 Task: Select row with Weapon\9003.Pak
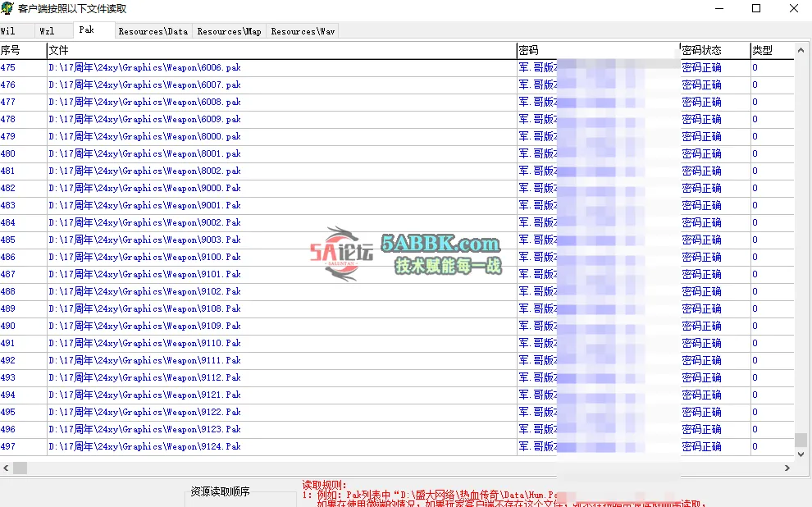click(397, 240)
